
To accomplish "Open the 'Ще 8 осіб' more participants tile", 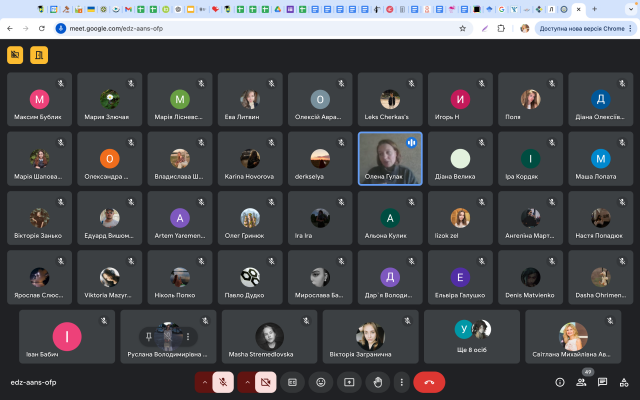I will [x=472, y=337].
